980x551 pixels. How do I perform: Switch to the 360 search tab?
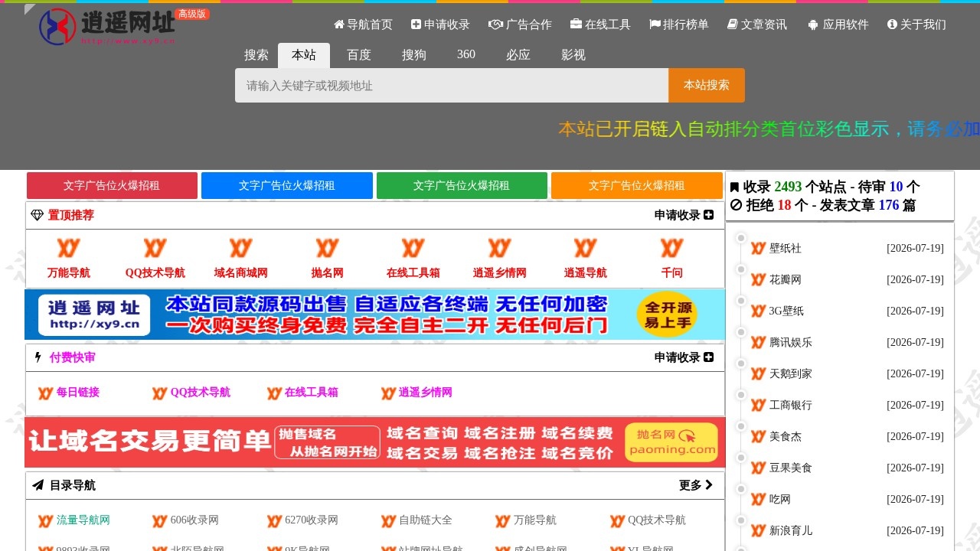[x=466, y=54]
